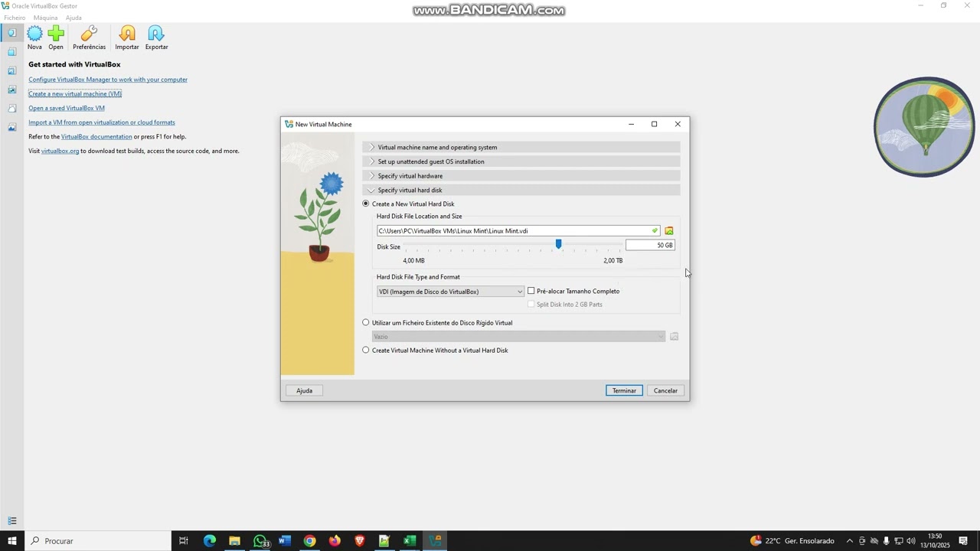Click VirtualBox icon on taskbar

[x=435, y=541]
